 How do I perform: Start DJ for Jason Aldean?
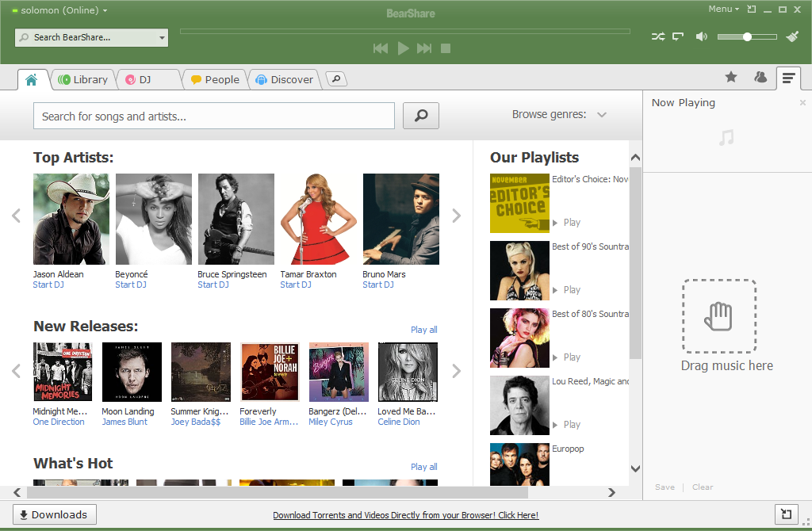[x=48, y=285]
